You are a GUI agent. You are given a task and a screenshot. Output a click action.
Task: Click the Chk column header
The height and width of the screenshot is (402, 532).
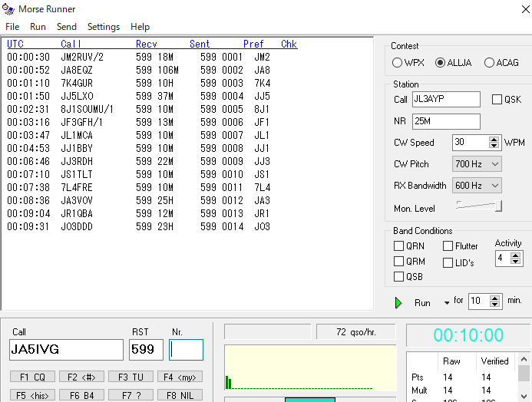(289, 44)
